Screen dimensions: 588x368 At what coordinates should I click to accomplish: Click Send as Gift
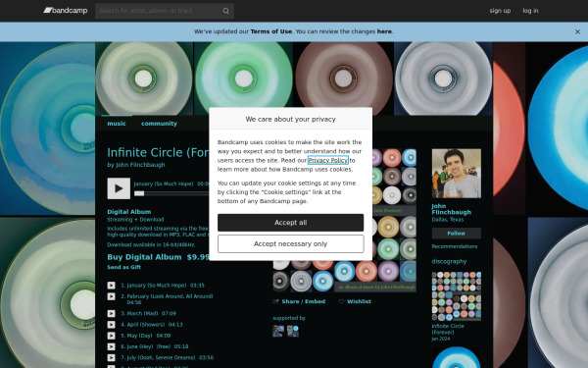pyautogui.click(x=123, y=267)
